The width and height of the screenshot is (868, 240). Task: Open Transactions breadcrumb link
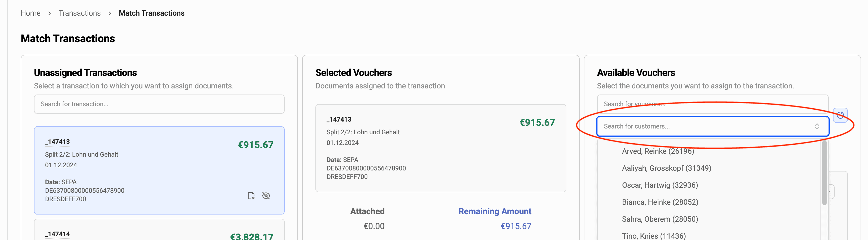tap(80, 13)
